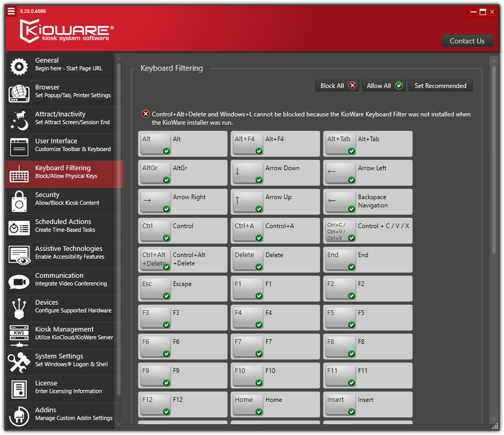
Task: Open Addins custom settings section
Action: pyautogui.click(x=64, y=416)
